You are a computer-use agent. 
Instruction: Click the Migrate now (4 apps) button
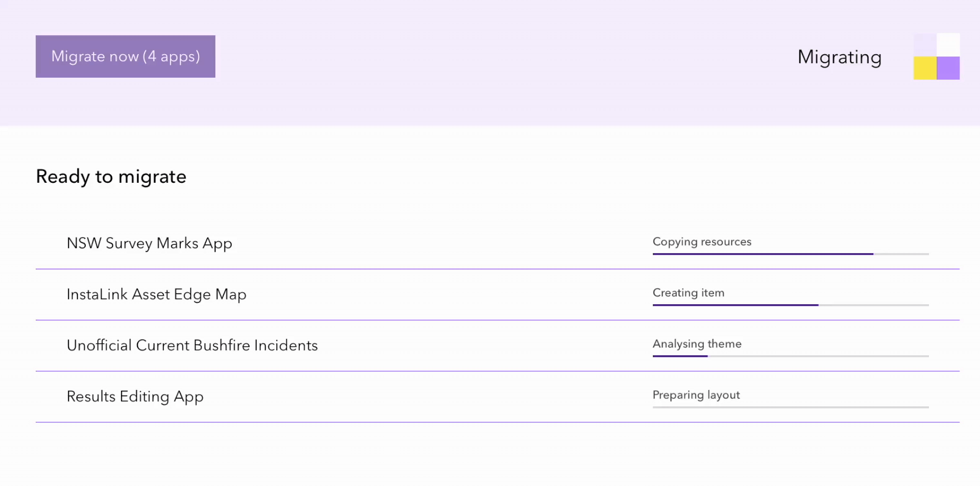tap(126, 57)
